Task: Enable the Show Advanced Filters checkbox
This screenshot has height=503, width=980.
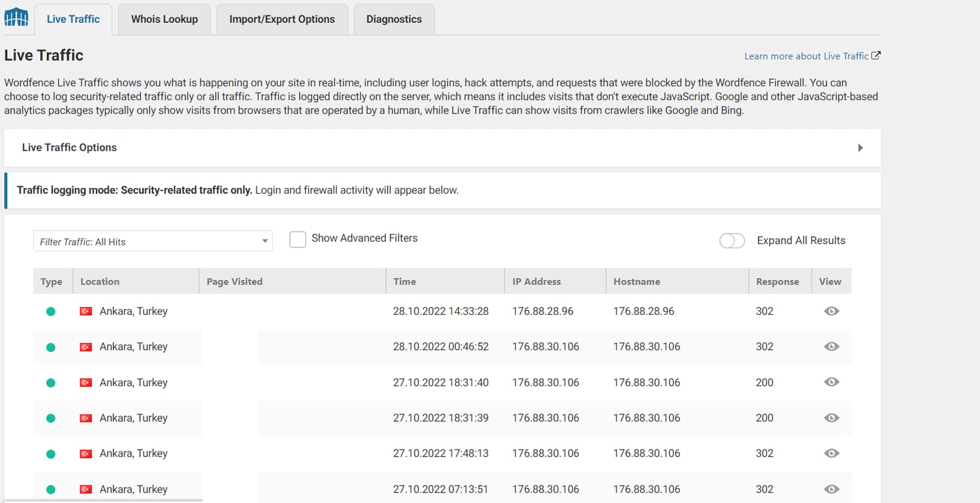Action: (298, 239)
